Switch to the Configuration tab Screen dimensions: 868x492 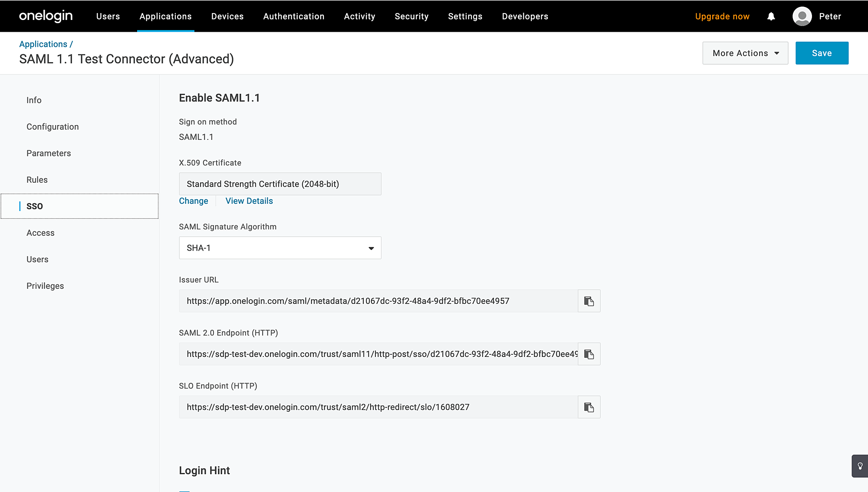53,127
